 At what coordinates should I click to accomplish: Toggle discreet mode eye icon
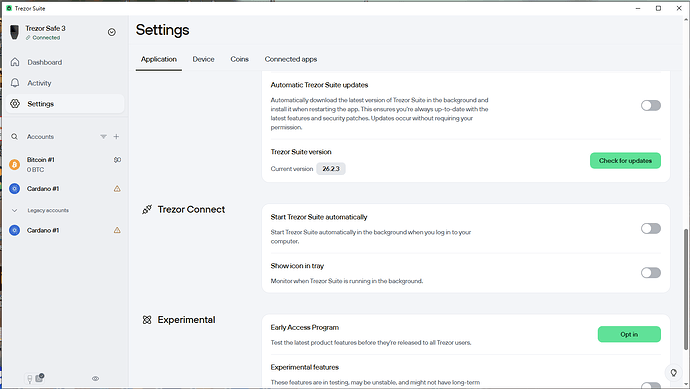pyautogui.click(x=95, y=378)
